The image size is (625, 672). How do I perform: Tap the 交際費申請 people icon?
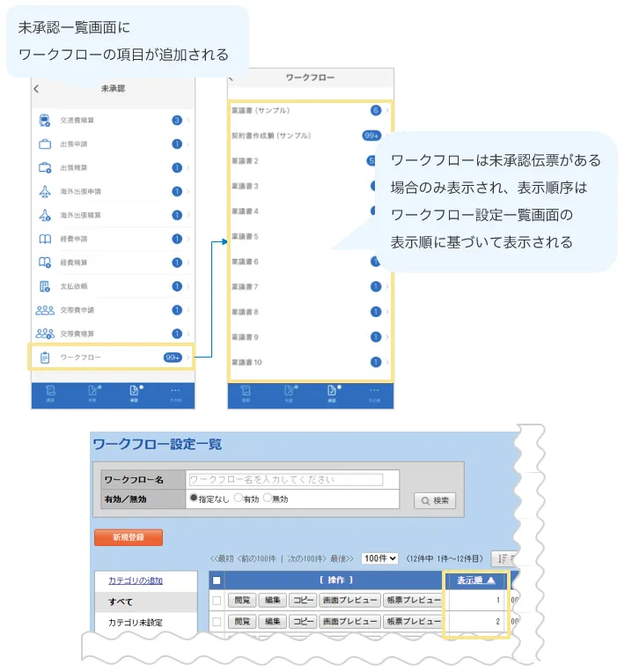click(x=45, y=310)
